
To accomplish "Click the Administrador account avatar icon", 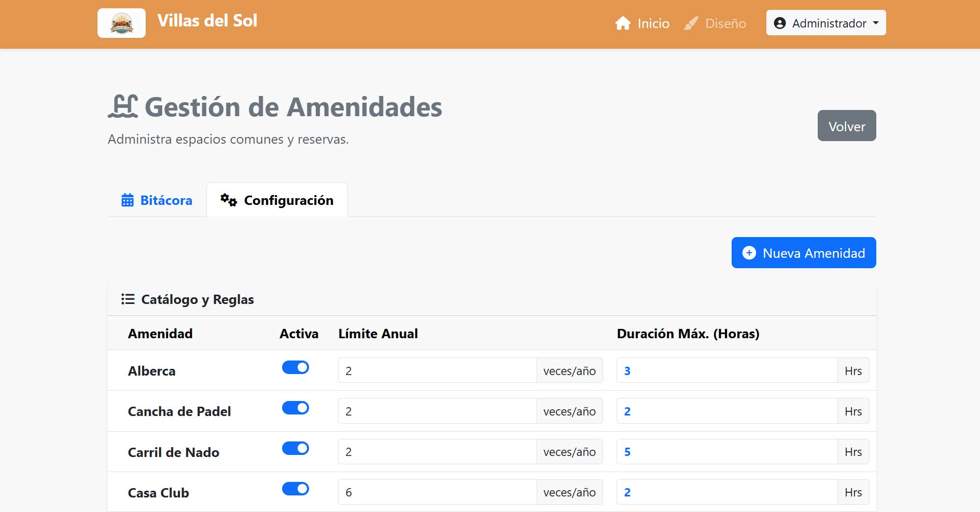I will pos(779,22).
